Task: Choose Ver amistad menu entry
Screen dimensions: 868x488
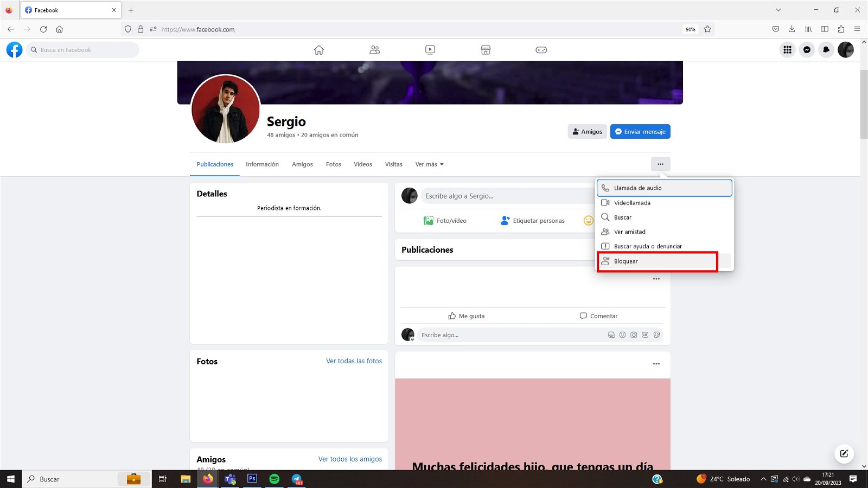Action: tap(665, 232)
